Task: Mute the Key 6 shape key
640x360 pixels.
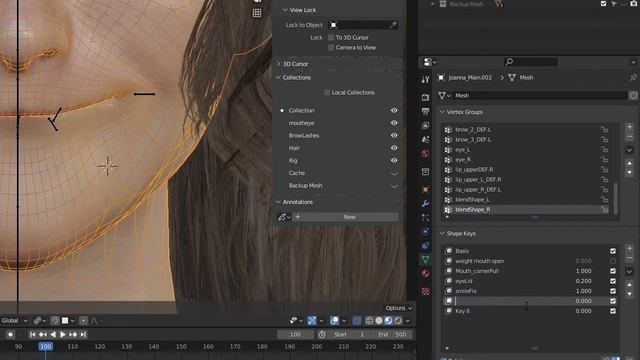Action: 613,311
